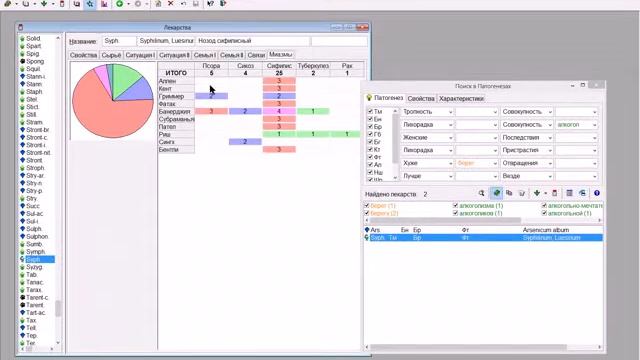Uncheck the Кт source checkbox
The width and height of the screenshot is (640, 360).
(x=370, y=150)
